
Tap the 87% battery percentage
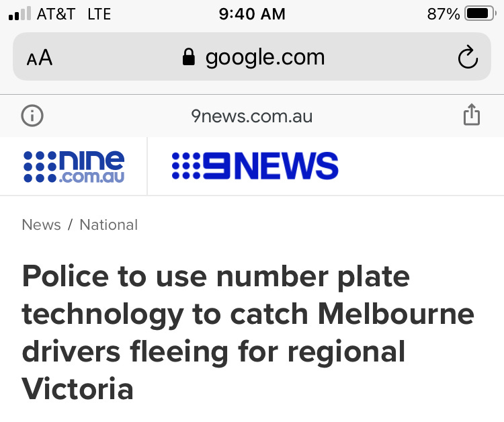point(444,14)
